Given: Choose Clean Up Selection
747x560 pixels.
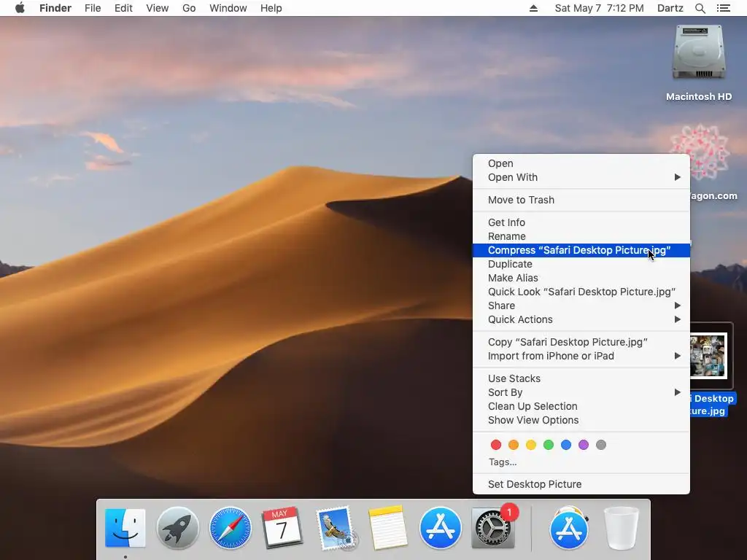Looking at the screenshot, I should [x=581, y=406].
